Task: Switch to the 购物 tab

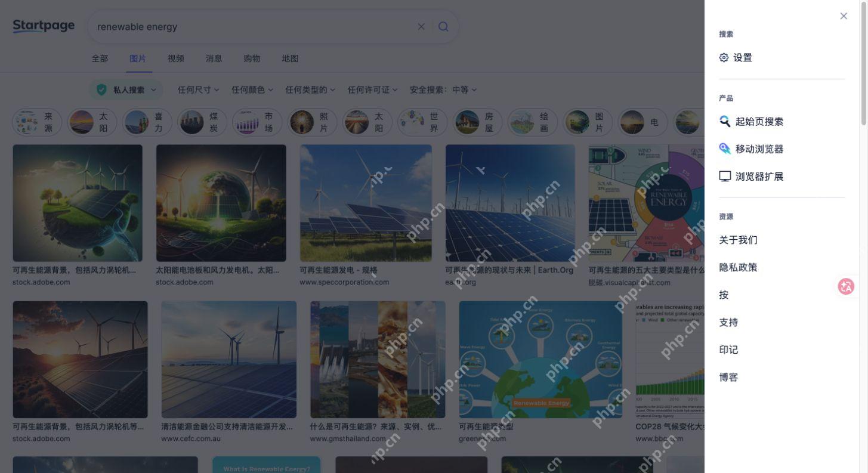Action: 252,58
